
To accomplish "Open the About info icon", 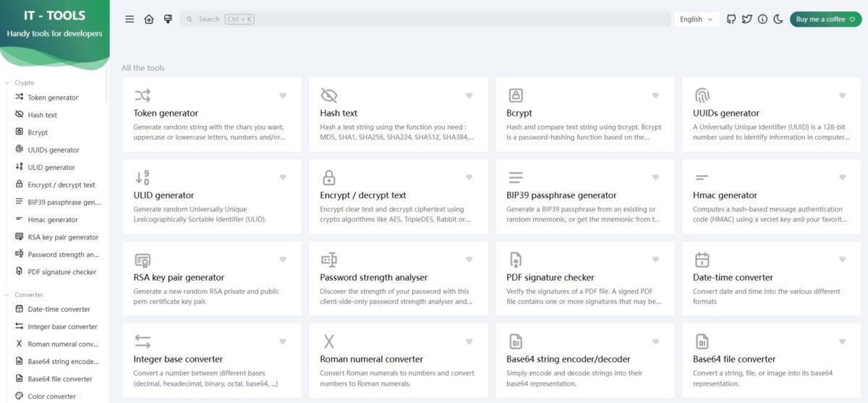I will (x=762, y=20).
